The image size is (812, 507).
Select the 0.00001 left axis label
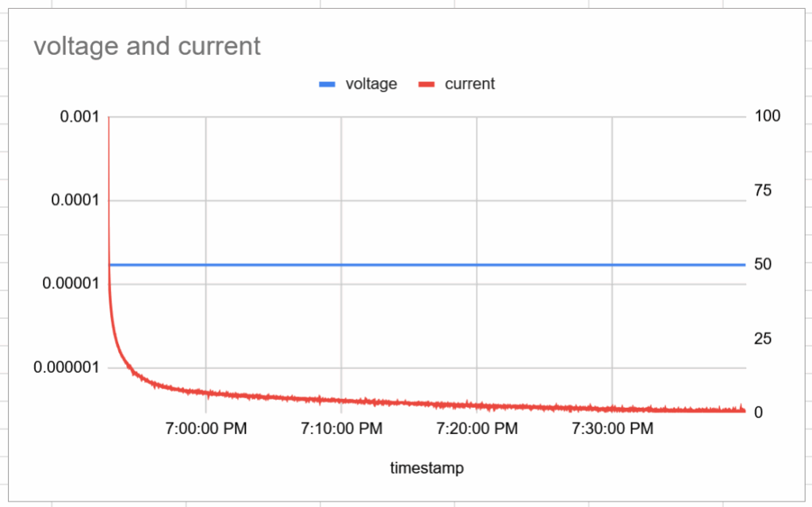pos(70,284)
